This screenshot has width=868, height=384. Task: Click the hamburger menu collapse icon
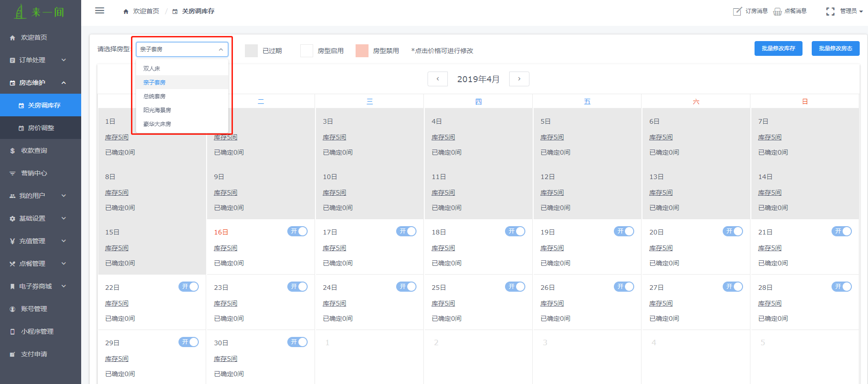pos(99,11)
